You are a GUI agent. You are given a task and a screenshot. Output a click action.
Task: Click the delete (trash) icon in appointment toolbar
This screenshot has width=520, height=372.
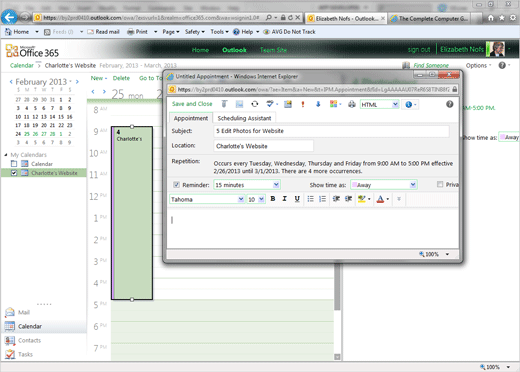[224, 104]
